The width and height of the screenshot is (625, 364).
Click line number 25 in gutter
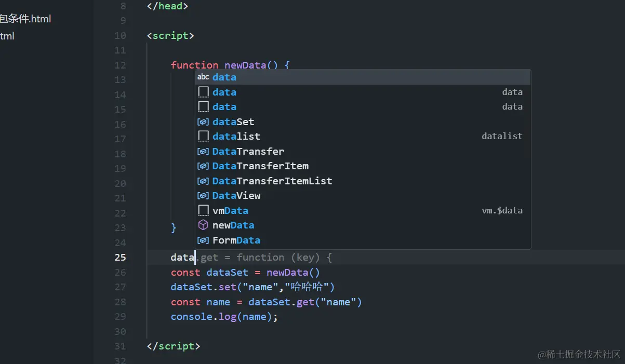tap(120, 257)
